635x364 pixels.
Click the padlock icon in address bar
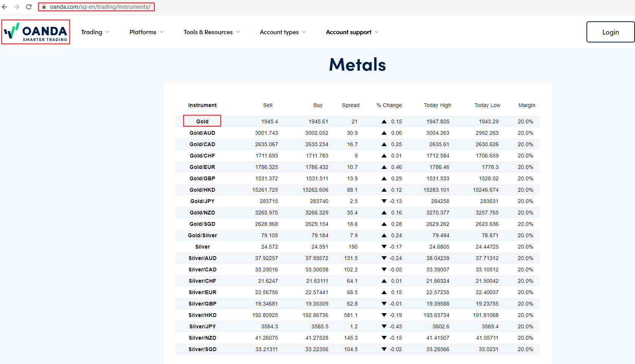click(x=44, y=7)
